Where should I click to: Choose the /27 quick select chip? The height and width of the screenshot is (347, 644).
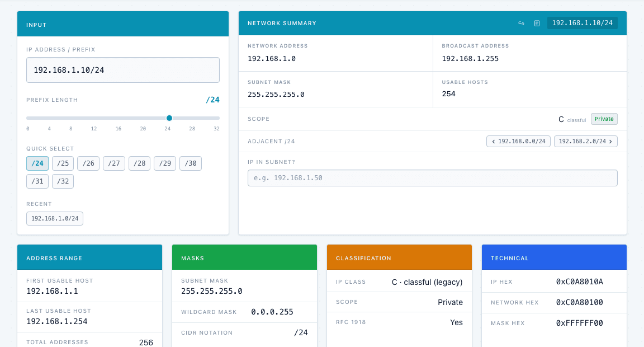coord(114,163)
